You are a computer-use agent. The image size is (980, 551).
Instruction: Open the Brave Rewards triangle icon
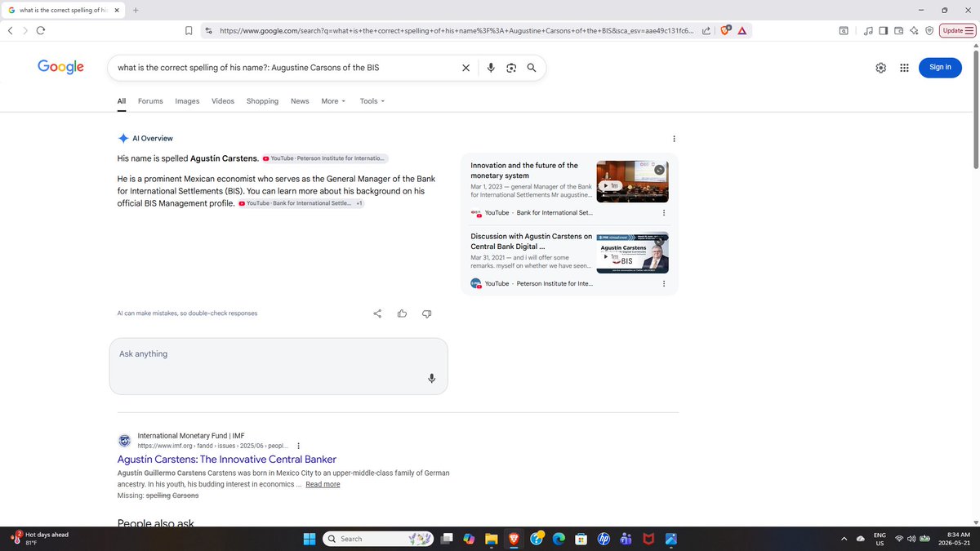tap(742, 30)
